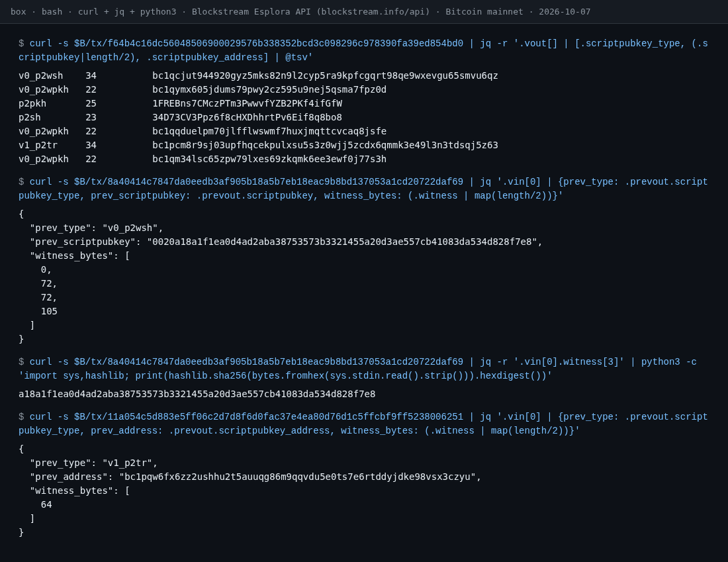Click witness byte value 105
The height and width of the screenshot is (562, 728).
pyautogui.click(x=49, y=311)
